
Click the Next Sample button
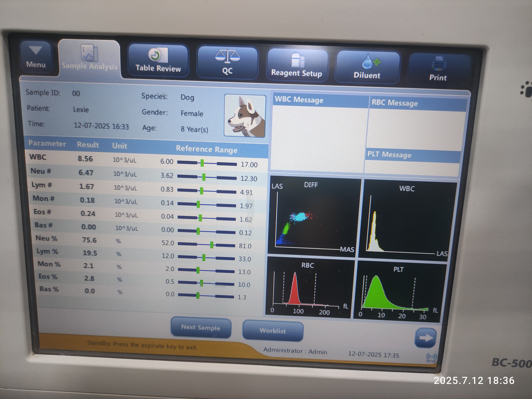click(x=201, y=328)
